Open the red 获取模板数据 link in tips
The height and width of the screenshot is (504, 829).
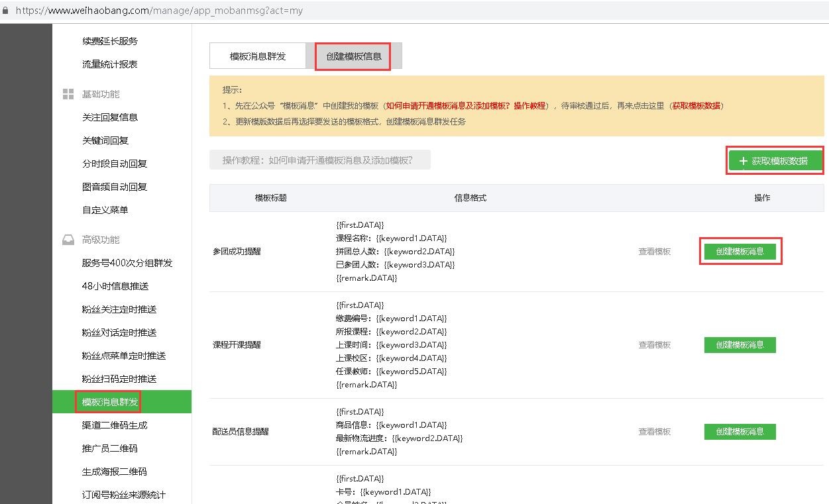(697, 106)
